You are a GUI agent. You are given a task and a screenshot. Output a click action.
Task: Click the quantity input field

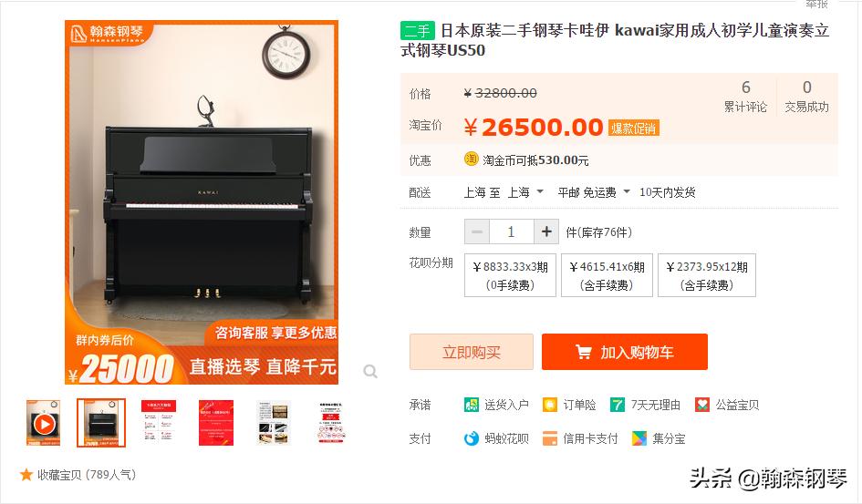pos(511,231)
